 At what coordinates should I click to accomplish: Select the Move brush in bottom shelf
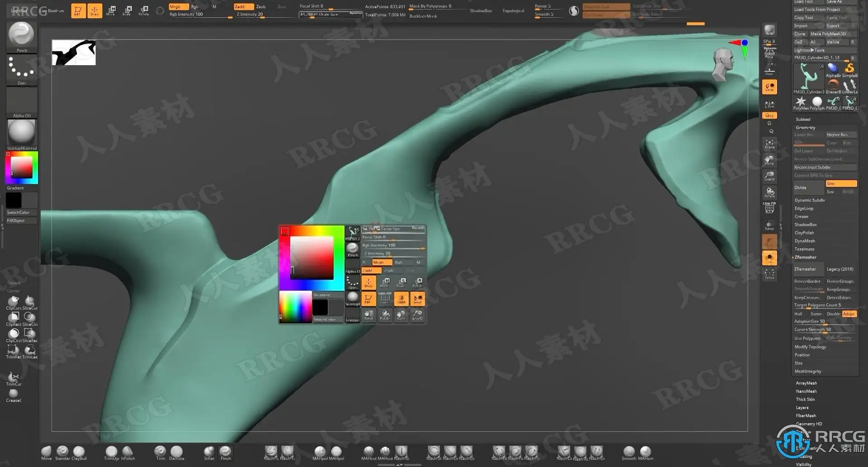(x=46, y=453)
